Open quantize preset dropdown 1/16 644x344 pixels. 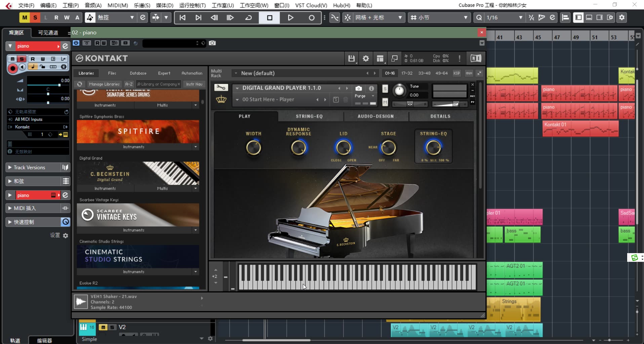pos(504,18)
